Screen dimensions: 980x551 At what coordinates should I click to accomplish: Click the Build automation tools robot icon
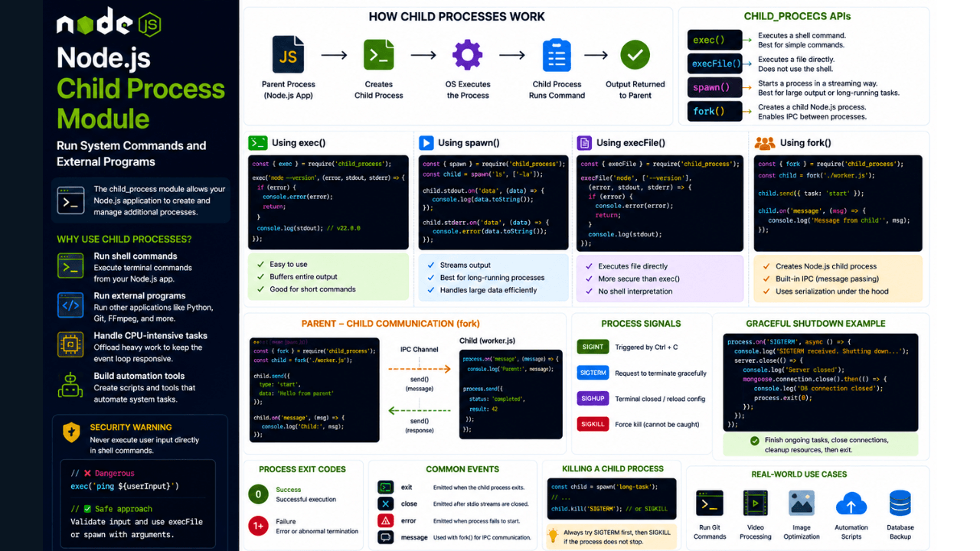(x=70, y=385)
